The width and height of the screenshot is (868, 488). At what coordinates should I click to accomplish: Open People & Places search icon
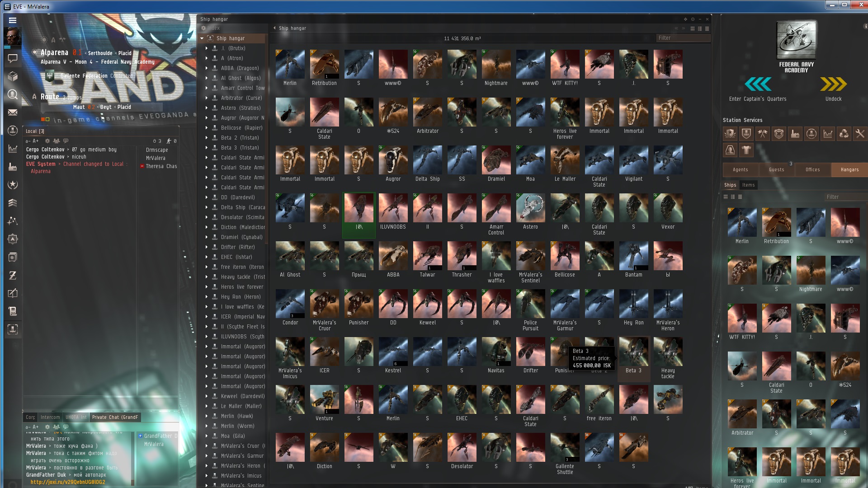pos(13,94)
